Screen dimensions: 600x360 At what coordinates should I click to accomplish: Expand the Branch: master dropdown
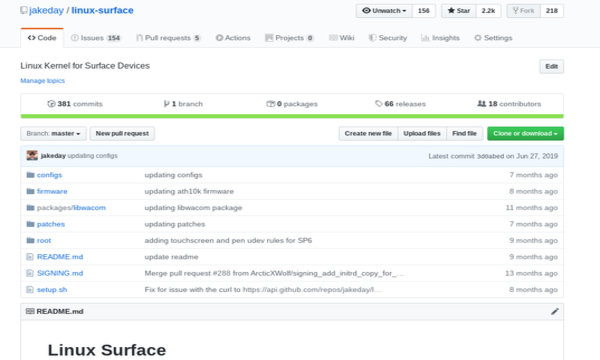pos(53,134)
